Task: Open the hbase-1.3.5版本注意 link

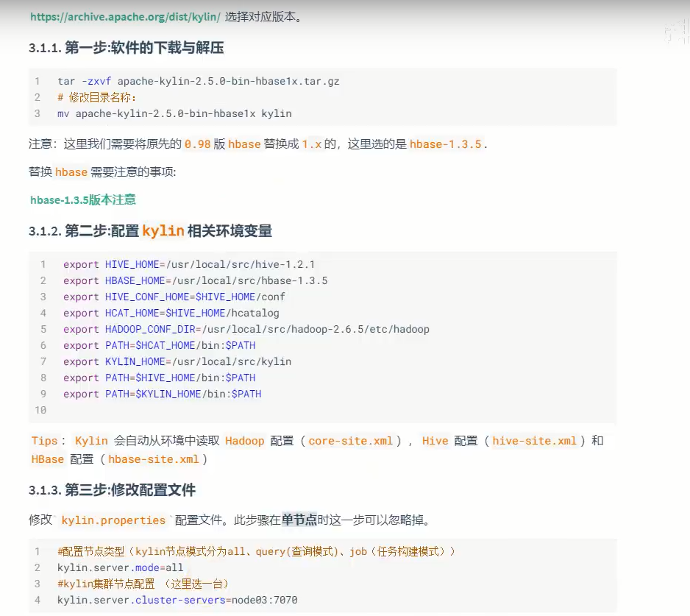Action: 82,200
